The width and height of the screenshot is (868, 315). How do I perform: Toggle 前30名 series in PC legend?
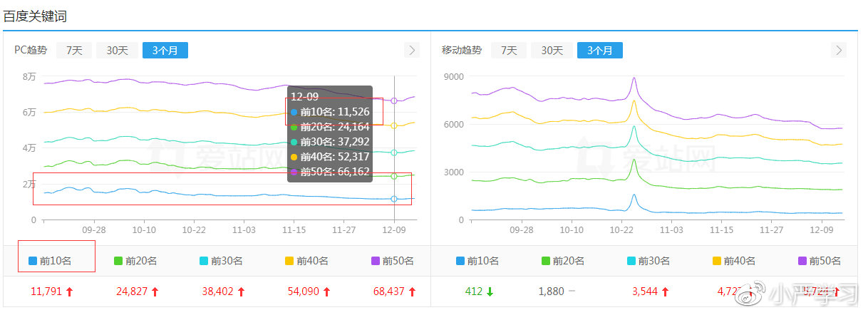tap(221, 261)
